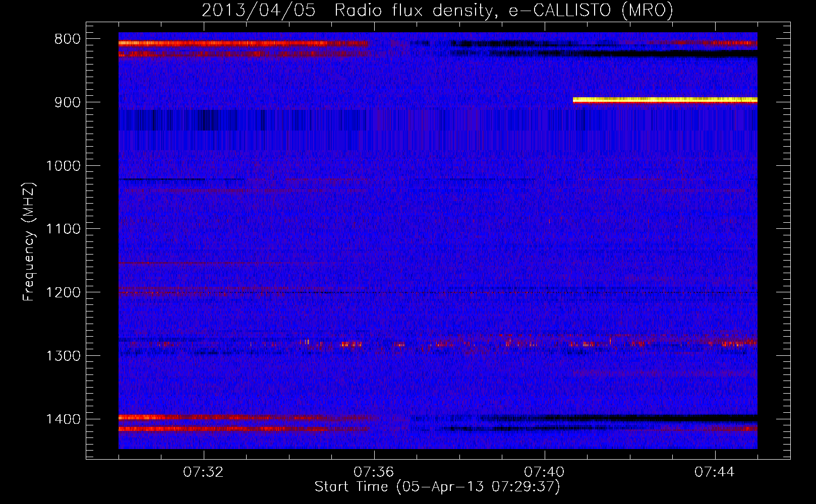Click the '07:32' time axis label
816x504 pixels.
[204, 472]
